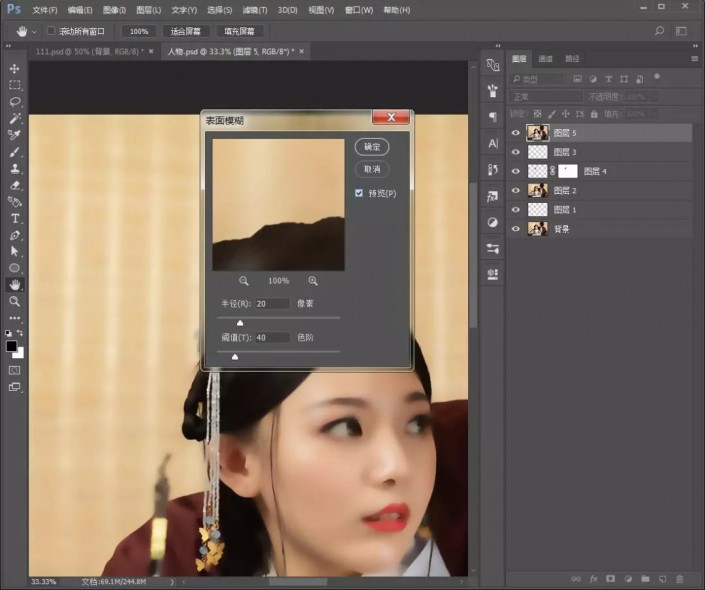Open workspace switcher in options bar
Viewport: 705px width, 590px height.
pyautogui.click(x=681, y=31)
